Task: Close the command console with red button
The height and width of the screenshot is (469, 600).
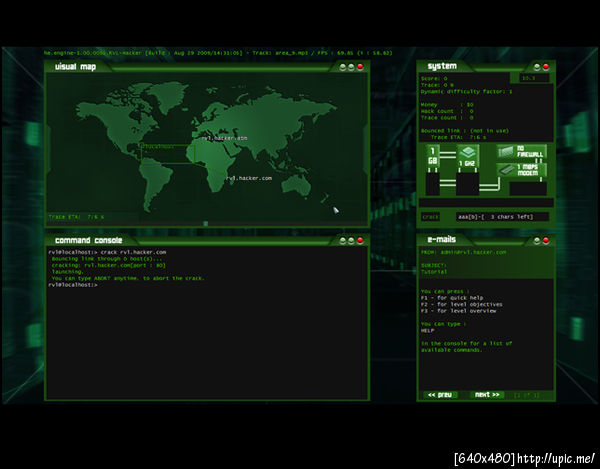Action: point(360,240)
